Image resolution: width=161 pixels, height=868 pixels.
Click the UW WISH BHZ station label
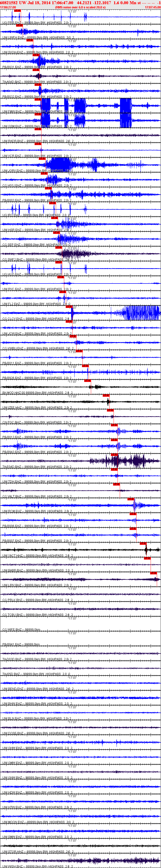[13, 866]
